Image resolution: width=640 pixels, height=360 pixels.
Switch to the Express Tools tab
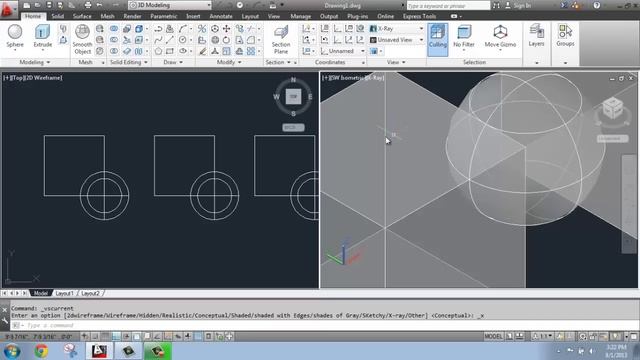click(420, 16)
